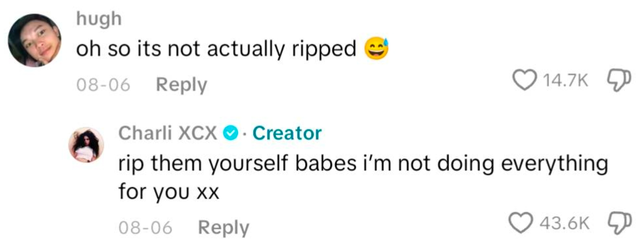
Task: Click the sweat-smile emoji in hugh's comment
Action: [376, 49]
